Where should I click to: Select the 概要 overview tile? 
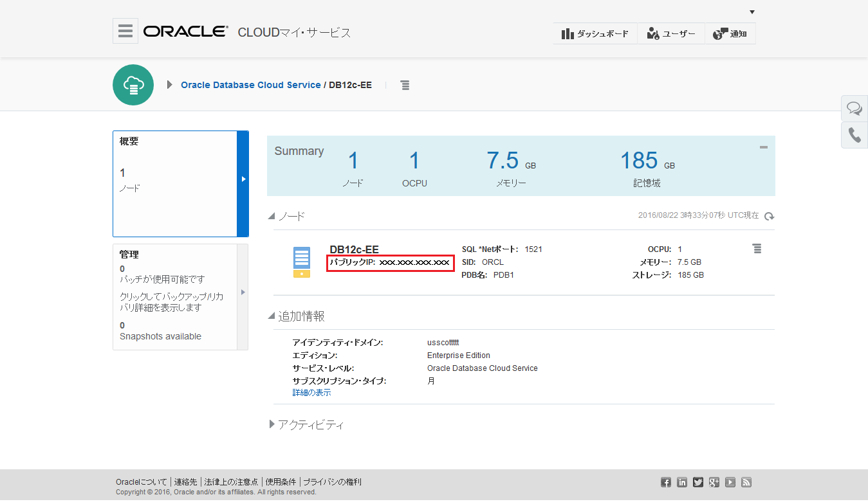(x=175, y=184)
